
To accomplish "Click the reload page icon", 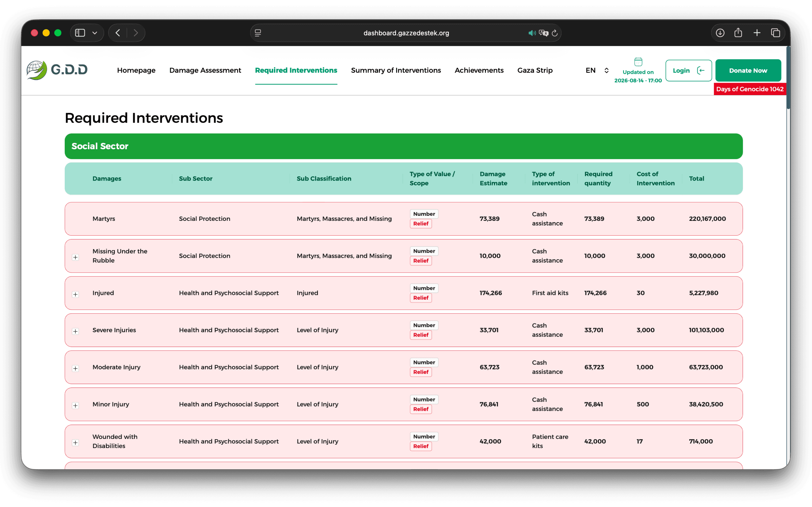I will click(x=555, y=33).
